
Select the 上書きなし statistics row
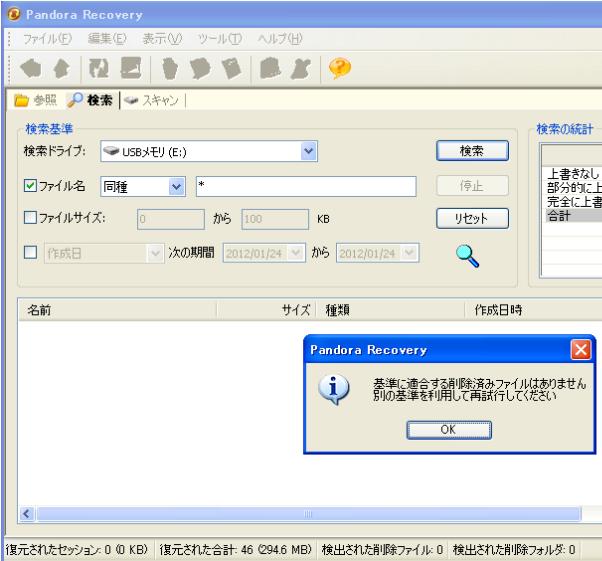(x=573, y=174)
